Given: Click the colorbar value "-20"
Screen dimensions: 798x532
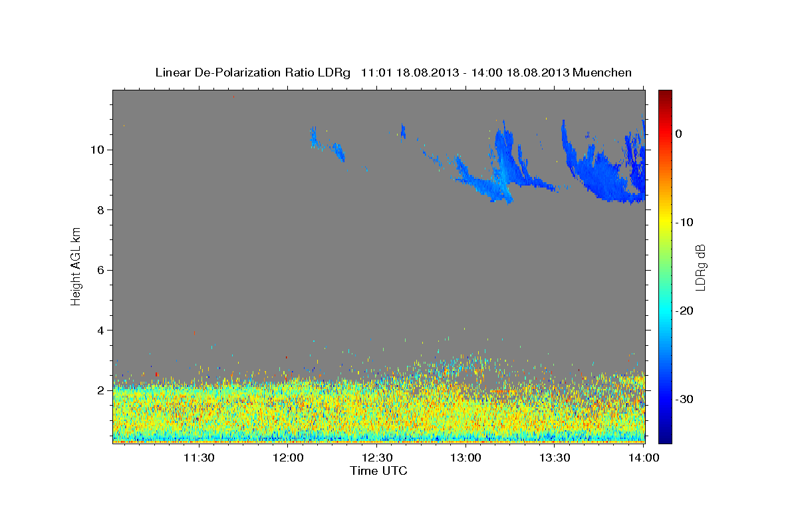Looking at the screenshot, I should click(685, 311).
